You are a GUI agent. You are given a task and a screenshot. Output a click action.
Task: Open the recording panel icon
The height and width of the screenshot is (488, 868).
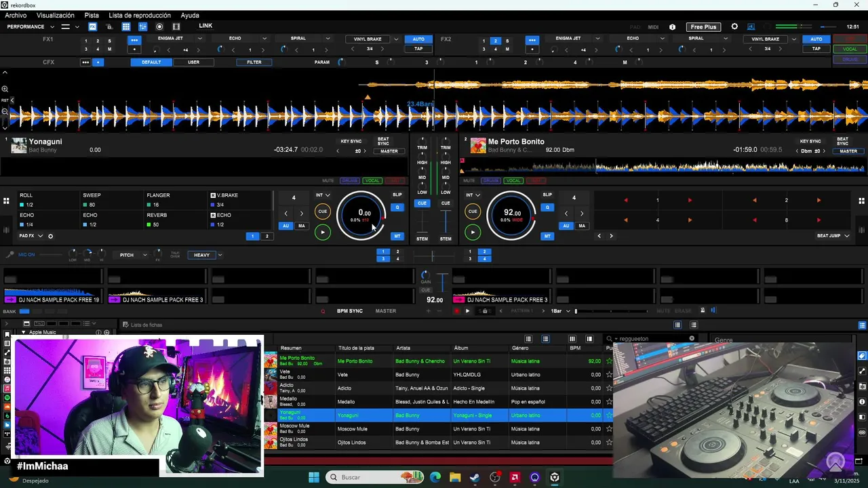tap(159, 26)
